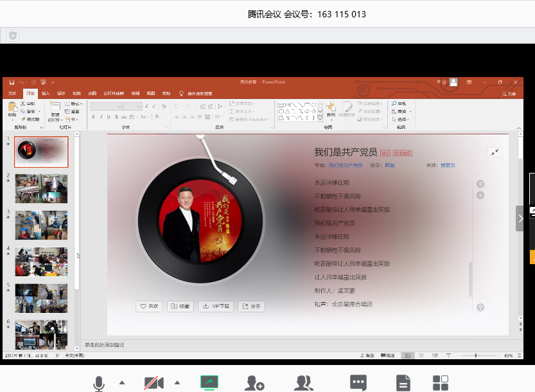Switch to the 动画 Animations ribbon tab

click(x=92, y=93)
